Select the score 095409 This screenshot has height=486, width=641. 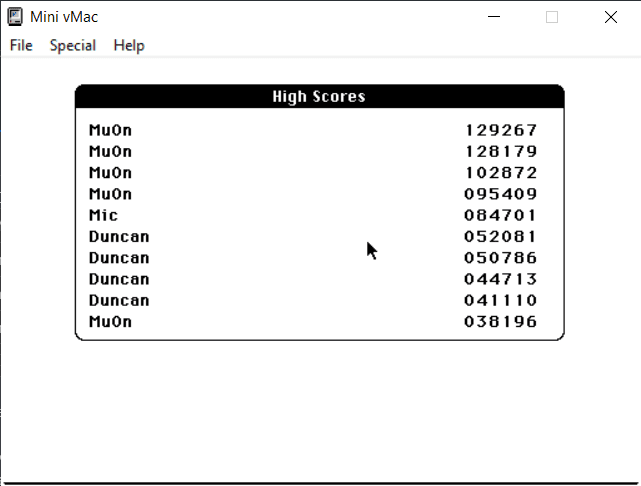pyautogui.click(x=500, y=194)
